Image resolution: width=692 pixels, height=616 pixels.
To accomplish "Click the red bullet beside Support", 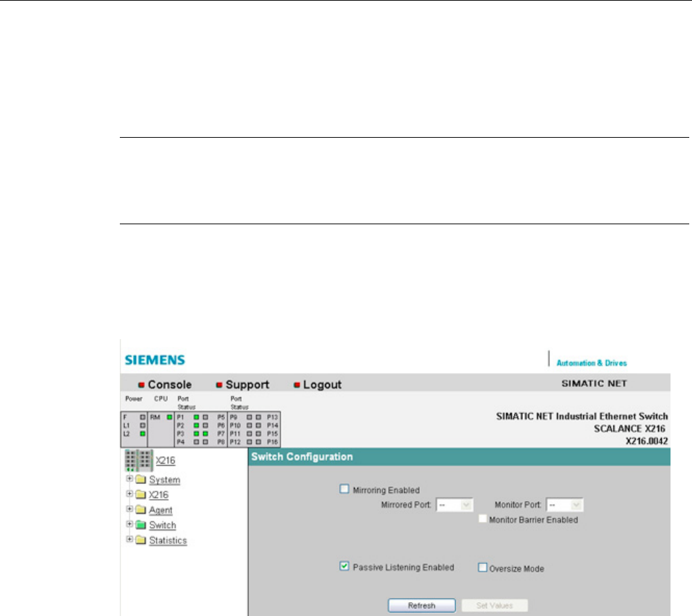I will coord(219,385).
